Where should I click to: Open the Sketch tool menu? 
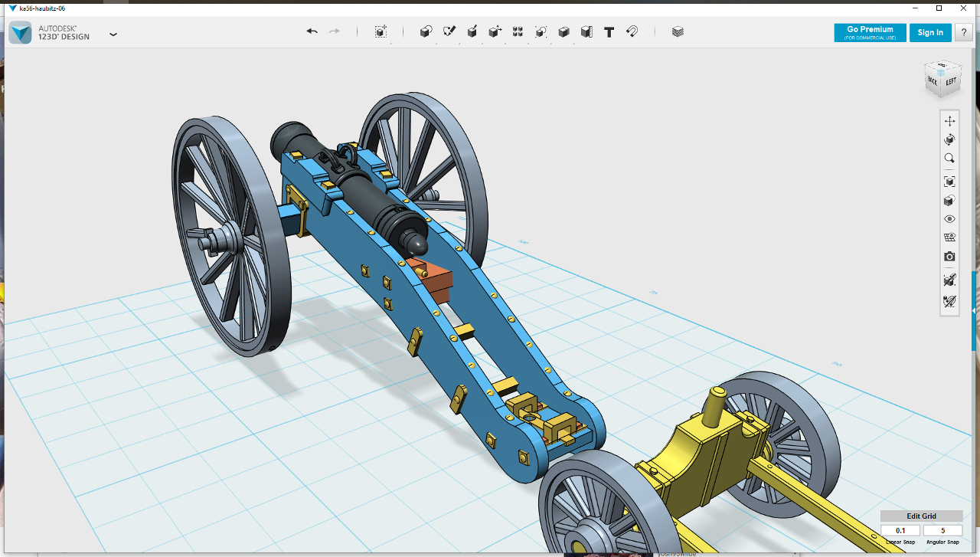pyautogui.click(x=449, y=32)
